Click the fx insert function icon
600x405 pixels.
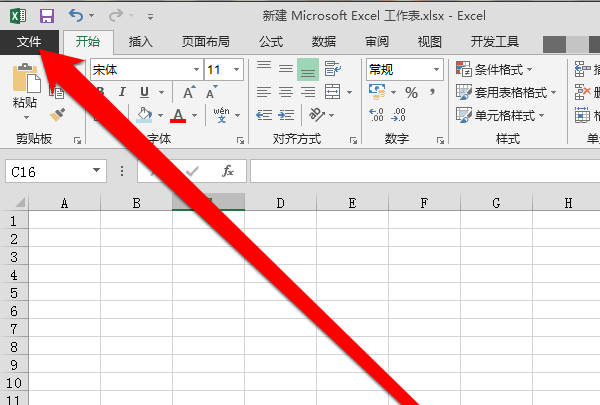pos(228,171)
